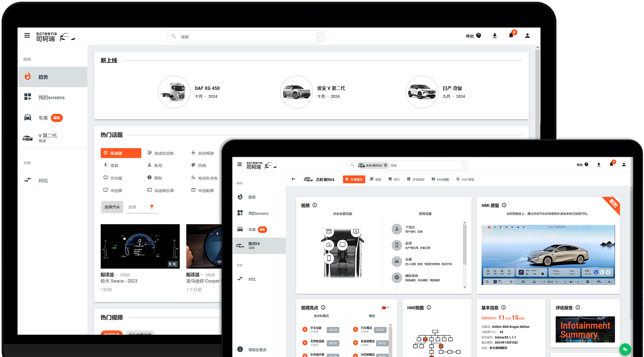Open hamburger menu in front window
The height and width of the screenshot is (357, 644).
[240, 164]
